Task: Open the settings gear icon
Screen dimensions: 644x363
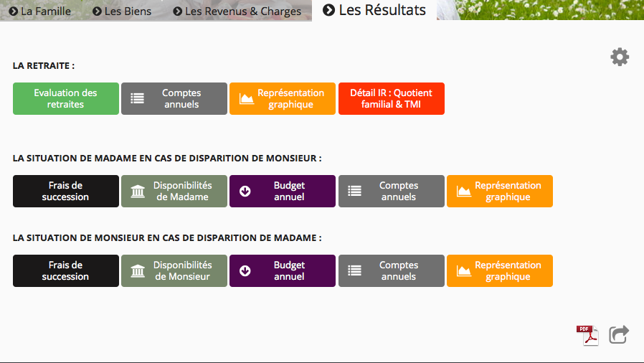Action: (x=620, y=57)
